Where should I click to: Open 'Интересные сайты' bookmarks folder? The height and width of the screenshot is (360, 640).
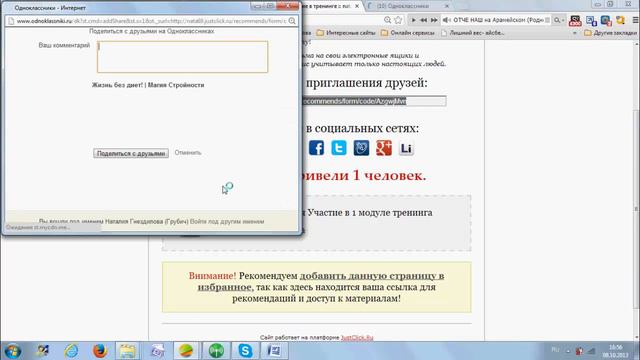coord(346,33)
